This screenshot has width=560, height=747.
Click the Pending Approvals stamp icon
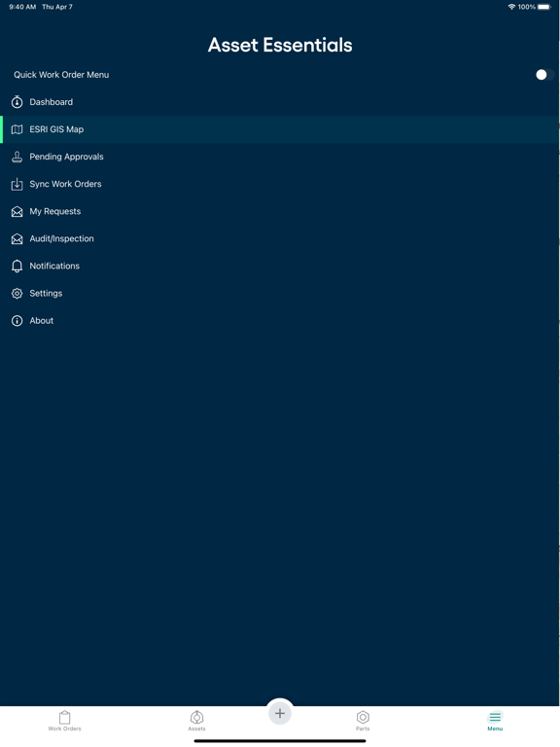point(17,157)
